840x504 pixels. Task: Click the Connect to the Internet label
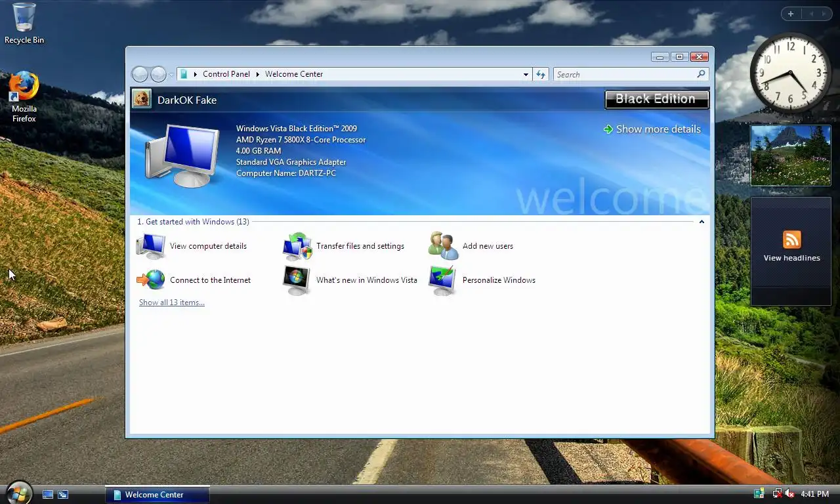(x=210, y=280)
